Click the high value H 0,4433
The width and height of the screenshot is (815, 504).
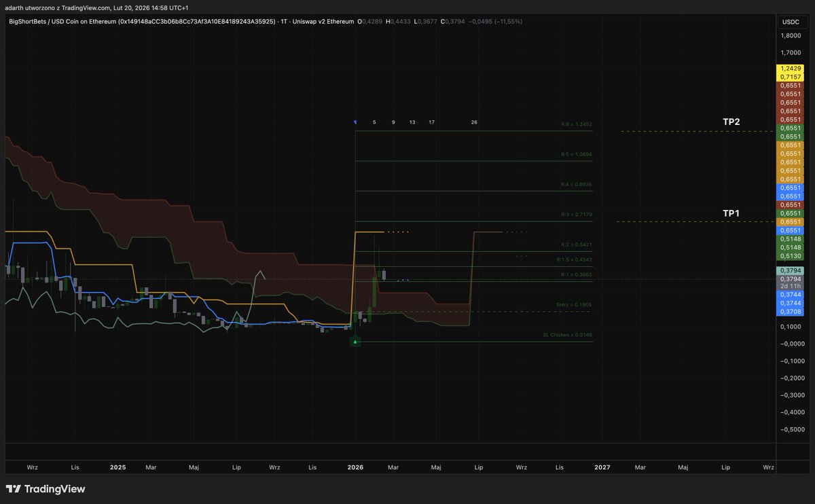pyautogui.click(x=398, y=22)
